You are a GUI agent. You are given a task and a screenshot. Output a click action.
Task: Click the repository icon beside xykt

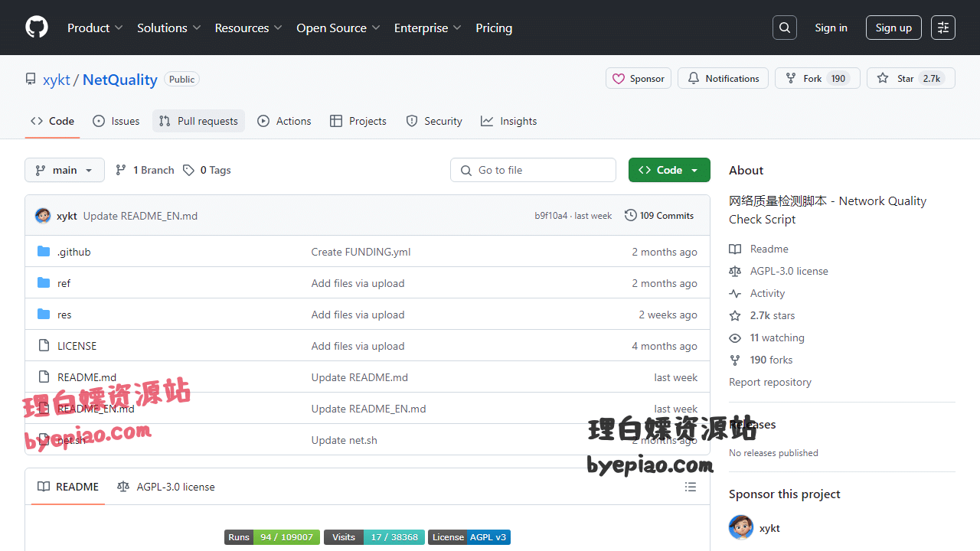coord(31,80)
